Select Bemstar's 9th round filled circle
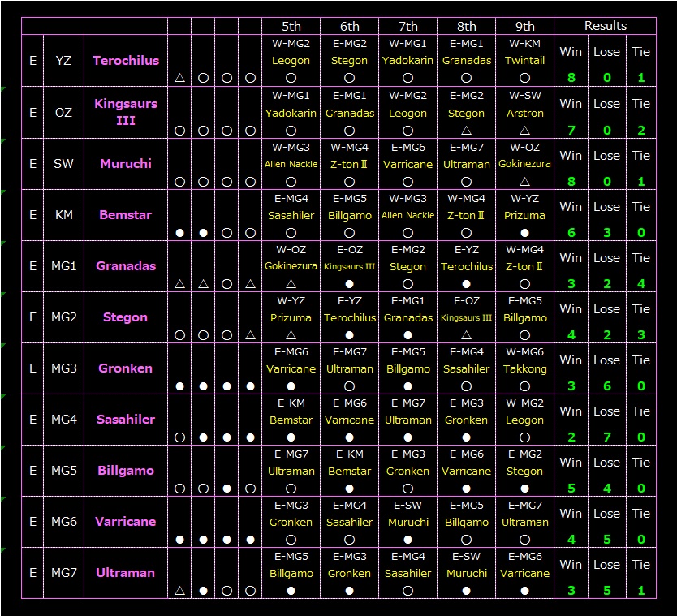 click(524, 233)
